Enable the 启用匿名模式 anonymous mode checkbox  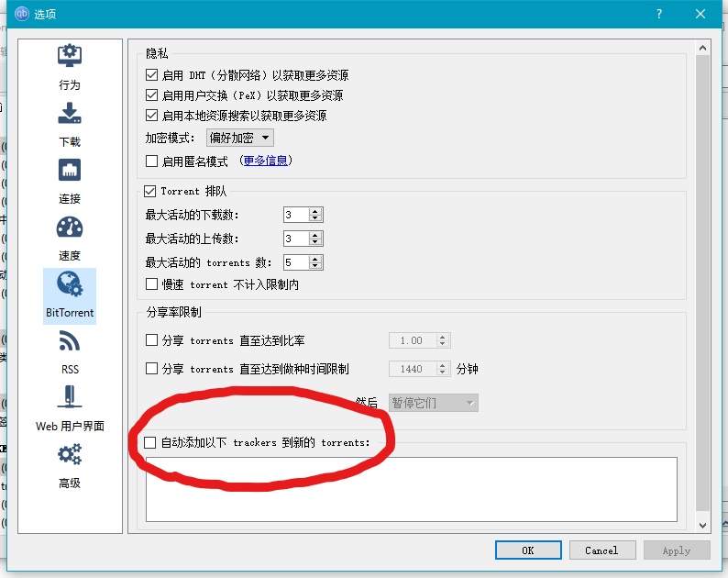pos(152,161)
